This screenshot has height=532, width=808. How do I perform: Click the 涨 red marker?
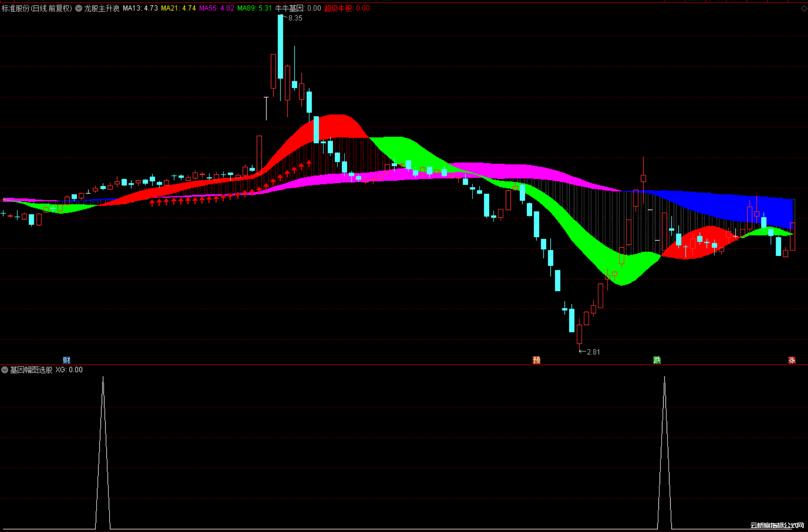click(x=792, y=360)
